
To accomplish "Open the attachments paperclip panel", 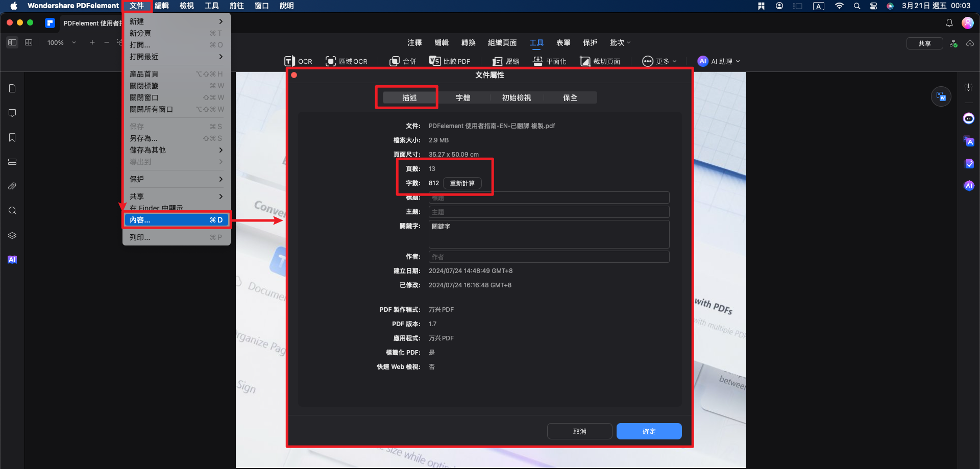I will 12,186.
